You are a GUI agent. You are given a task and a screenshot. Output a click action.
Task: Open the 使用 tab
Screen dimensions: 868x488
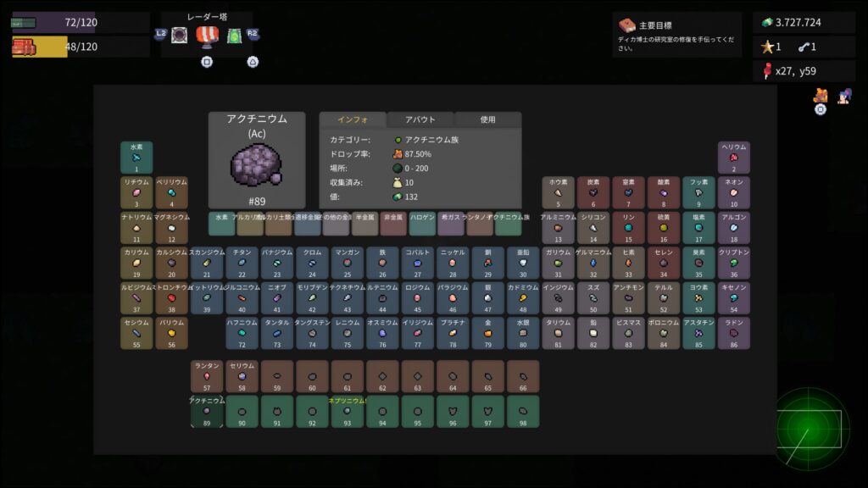(x=487, y=119)
